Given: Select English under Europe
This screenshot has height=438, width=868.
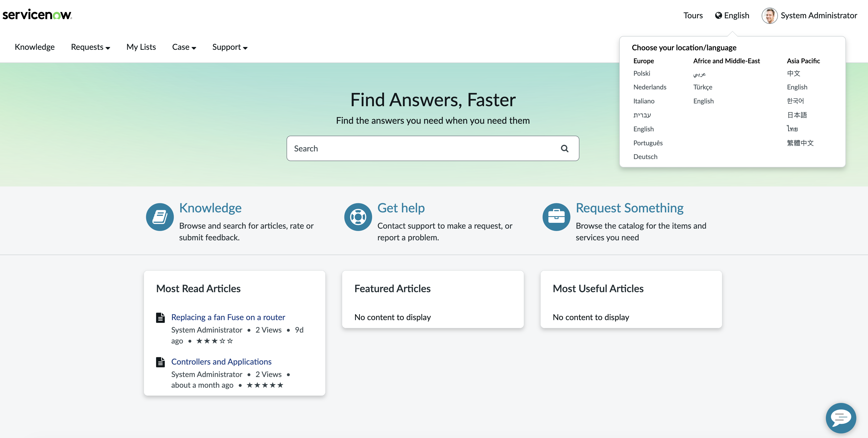Looking at the screenshot, I should pyautogui.click(x=644, y=129).
